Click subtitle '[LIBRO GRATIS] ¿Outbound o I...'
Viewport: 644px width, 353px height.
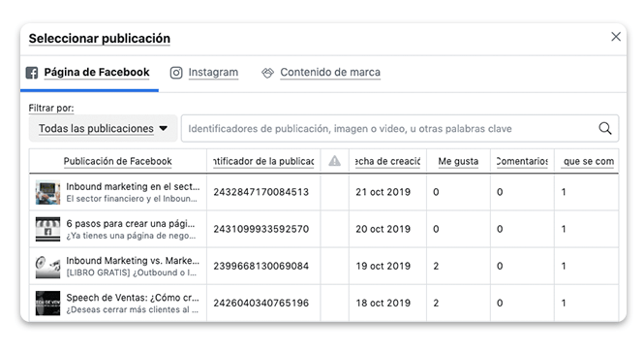[131, 273]
